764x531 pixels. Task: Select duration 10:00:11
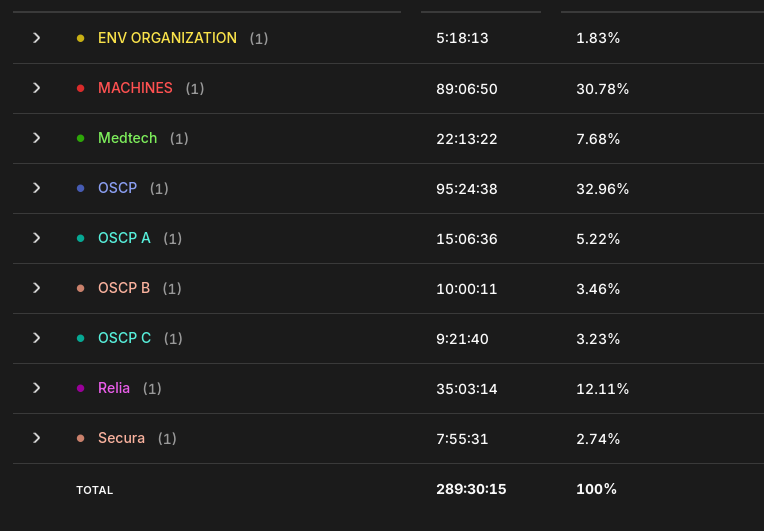click(x=466, y=289)
